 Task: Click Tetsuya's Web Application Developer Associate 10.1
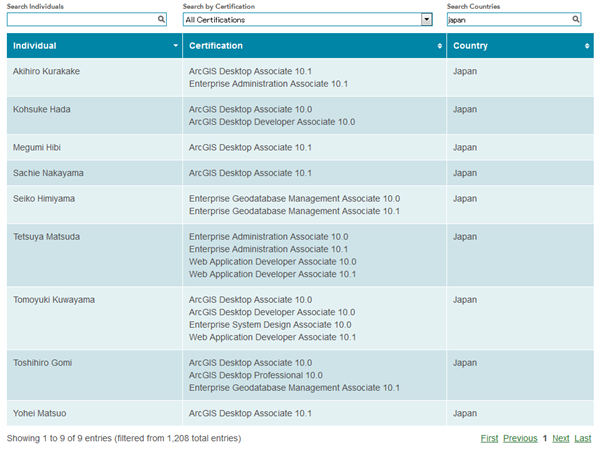point(272,274)
